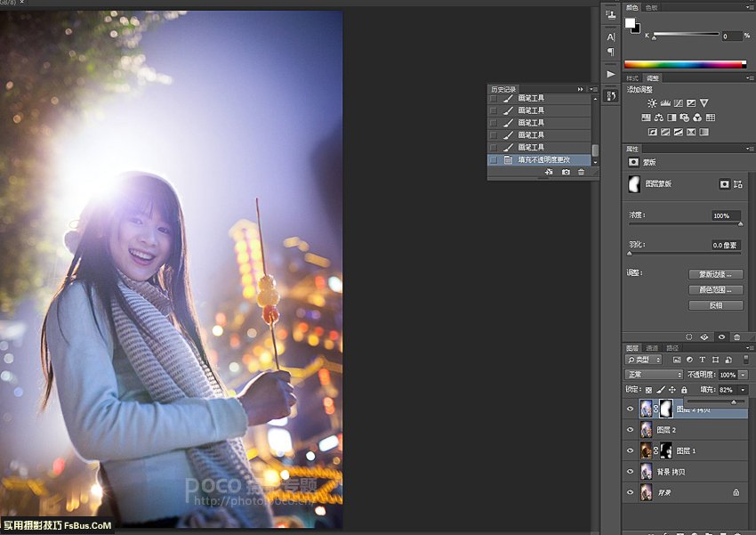Viewport: 756px width, 535px height.
Task: Click the 反相 invert button
Action: pyautogui.click(x=715, y=305)
